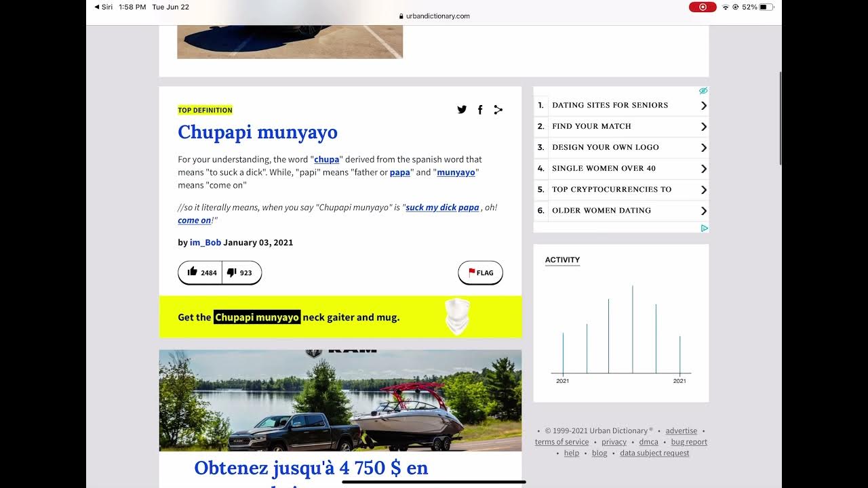Tap the urbandictionary.com address bar
The image size is (868, 488).
(434, 16)
